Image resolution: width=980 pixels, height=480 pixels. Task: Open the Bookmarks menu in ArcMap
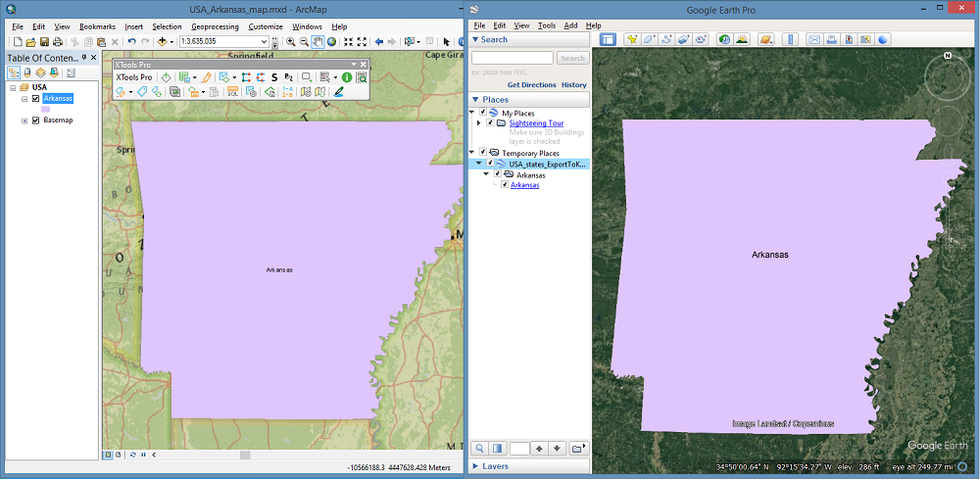click(x=97, y=26)
